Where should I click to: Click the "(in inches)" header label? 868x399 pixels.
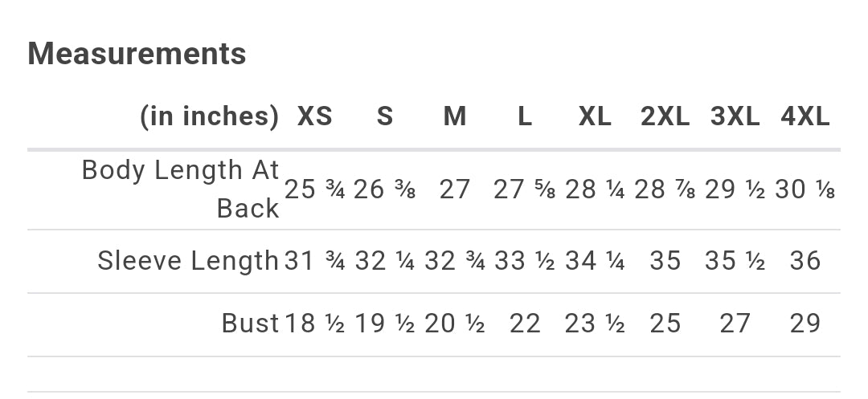[209, 116]
